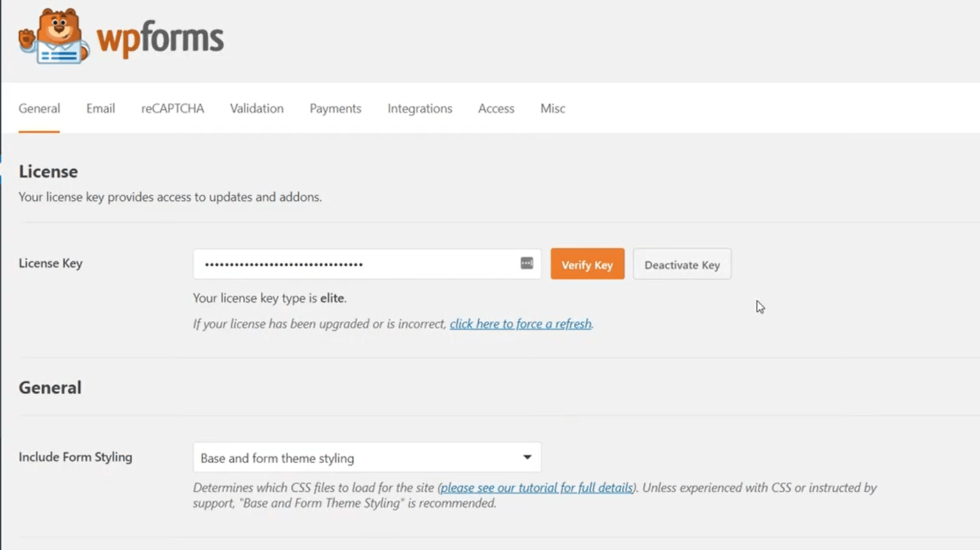Select the Validation tab

click(256, 109)
